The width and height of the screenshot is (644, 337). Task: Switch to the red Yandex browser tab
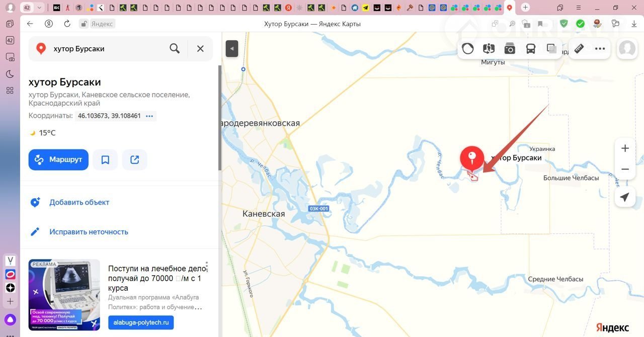[x=288, y=8]
